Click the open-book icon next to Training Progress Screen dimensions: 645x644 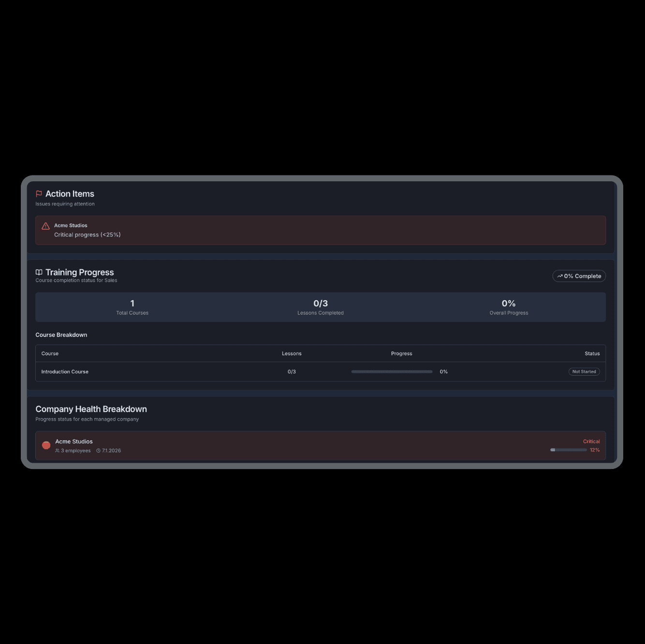pos(38,272)
